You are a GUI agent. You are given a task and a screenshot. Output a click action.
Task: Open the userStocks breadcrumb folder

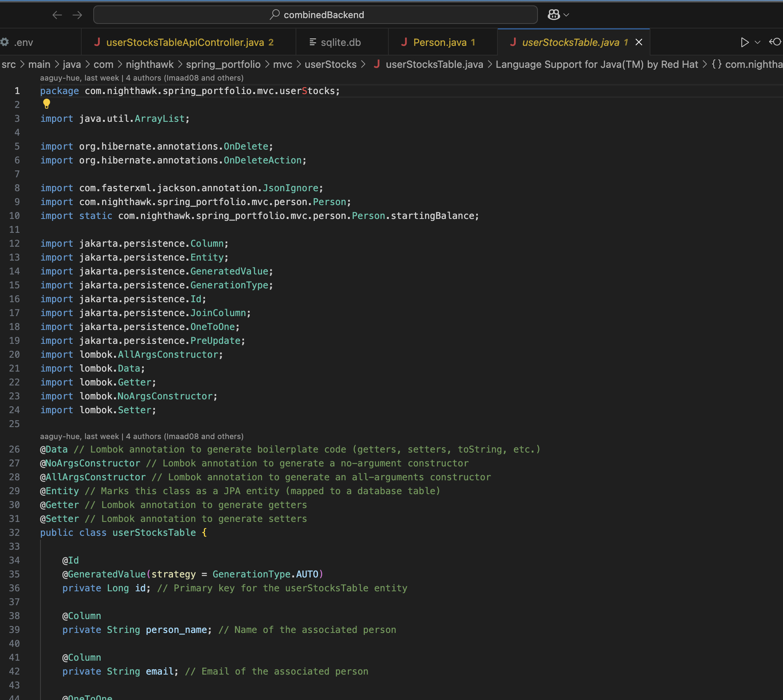tap(330, 64)
